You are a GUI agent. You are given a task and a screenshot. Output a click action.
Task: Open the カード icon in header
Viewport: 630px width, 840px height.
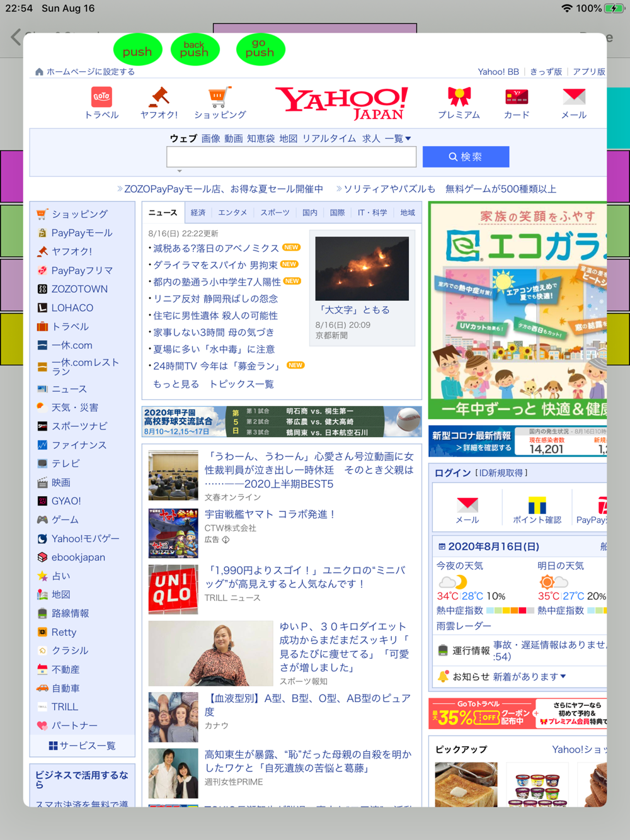tap(517, 103)
